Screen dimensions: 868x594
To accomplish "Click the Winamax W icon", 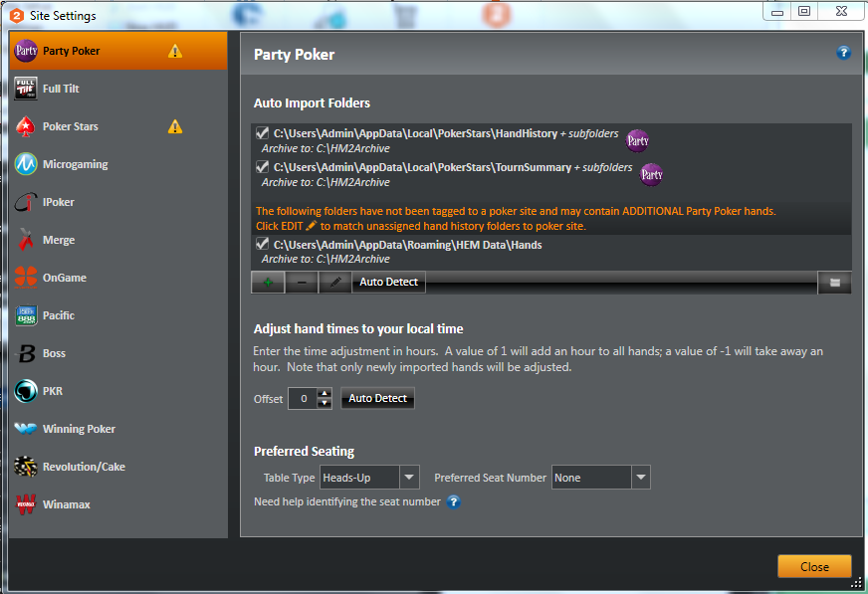I will pyautogui.click(x=26, y=504).
